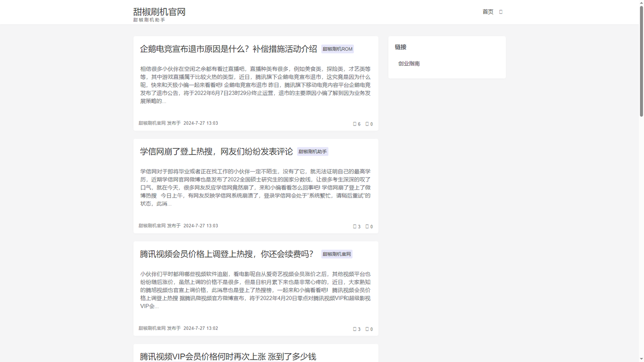Screen dimensions: 644x362
Task: Open the 甜椒刷机官网 site title
Action: [x=159, y=12]
